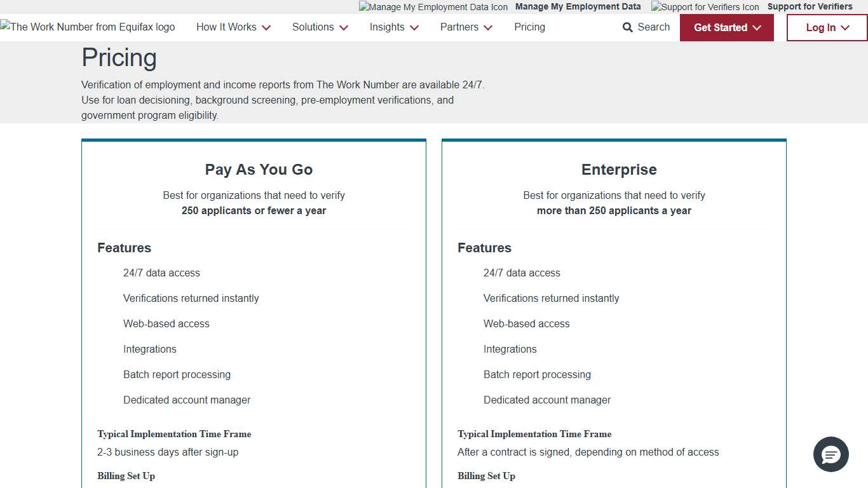The width and height of the screenshot is (868, 488).
Task: Expand the Solutions dropdown
Action: pos(320,27)
